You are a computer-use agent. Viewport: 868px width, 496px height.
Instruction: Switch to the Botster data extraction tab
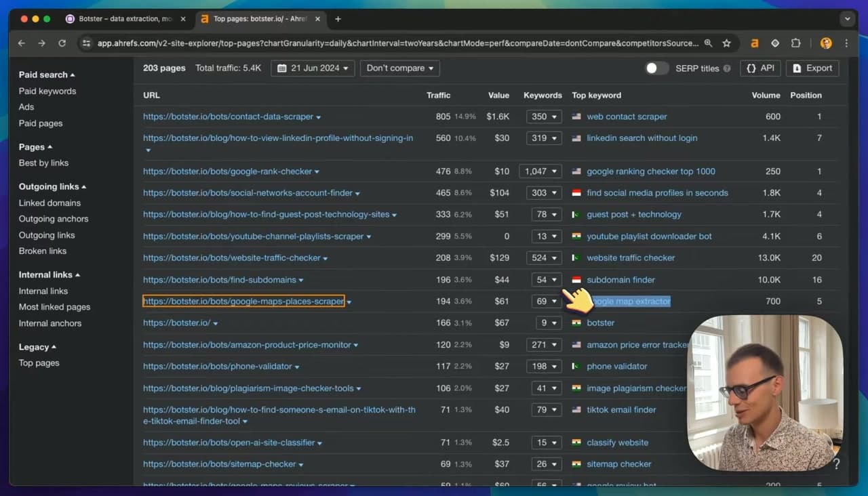point(125,19)
